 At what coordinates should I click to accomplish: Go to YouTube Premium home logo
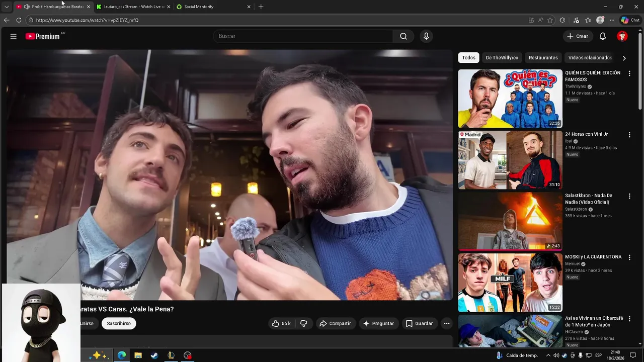(43, 36)
